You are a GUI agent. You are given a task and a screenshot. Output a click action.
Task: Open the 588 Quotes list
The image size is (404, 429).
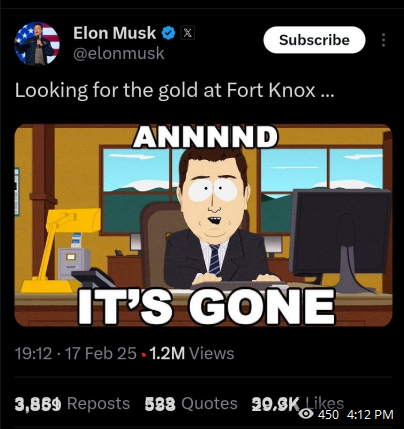(x=191, y=404)
